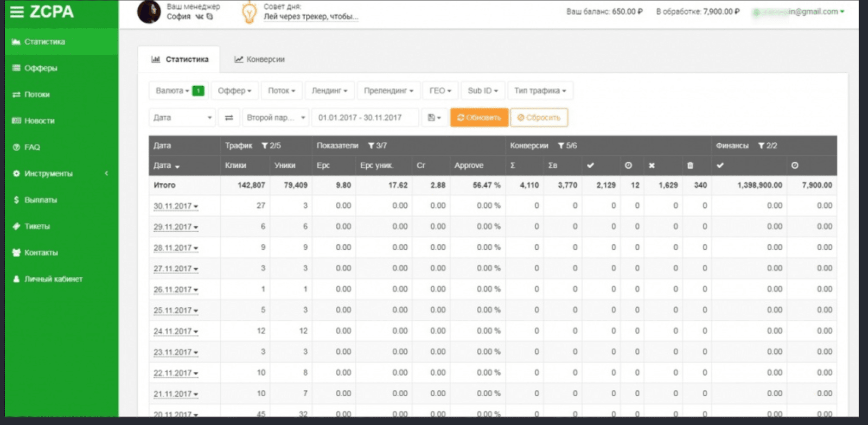Image resolution: width=868 pixels, height=425 pixels.
Task: Click the manager avatar photo
Action: (x=149, y=12)
